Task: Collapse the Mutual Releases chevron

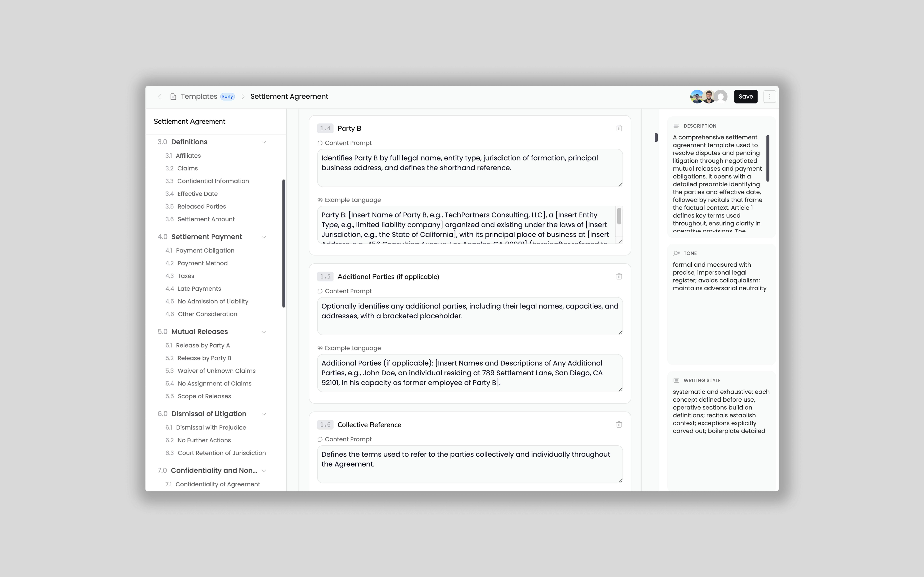Action: pyautogui.click(x=263, y=332)
